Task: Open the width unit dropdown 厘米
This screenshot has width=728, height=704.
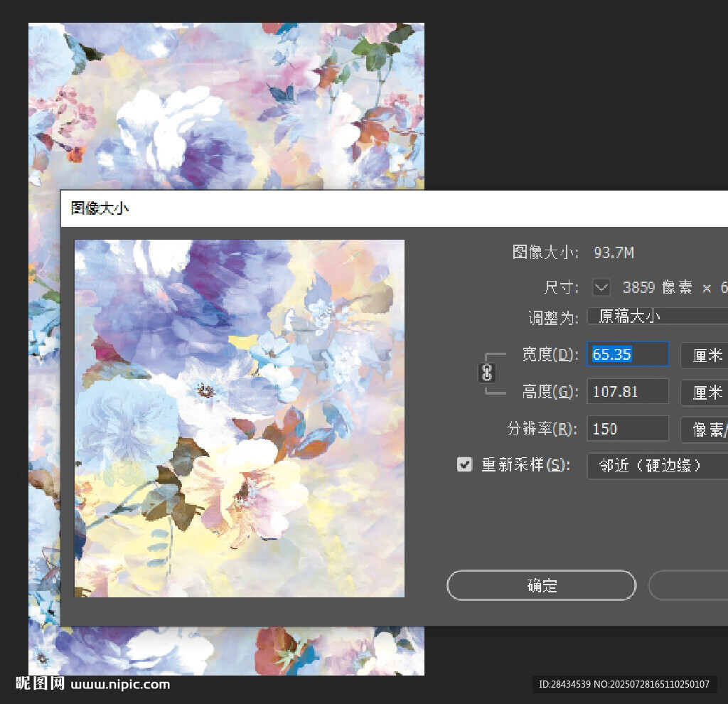Action: click(x=705, y=356)
